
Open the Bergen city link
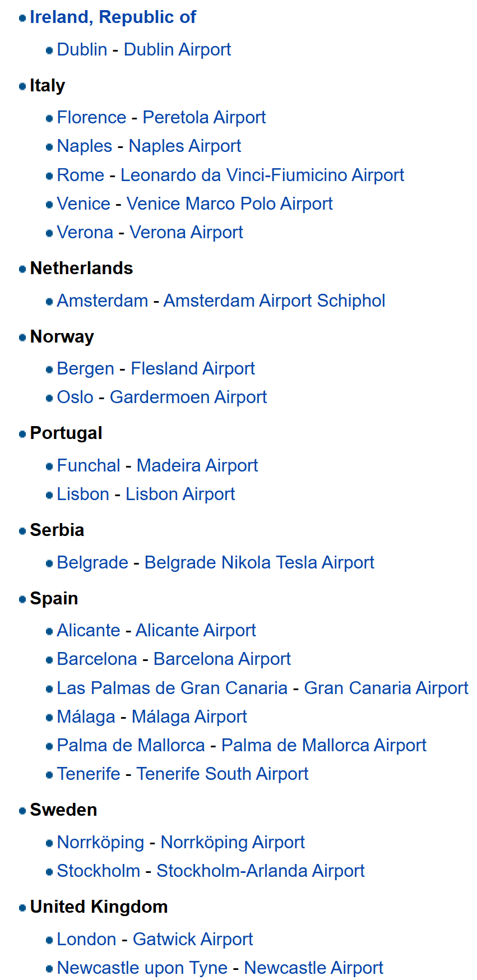point(85,369)
